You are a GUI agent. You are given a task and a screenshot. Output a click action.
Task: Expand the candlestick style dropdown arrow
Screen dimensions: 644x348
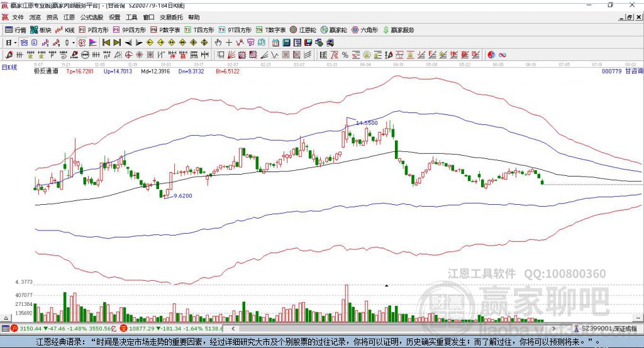tap(74, 43)
